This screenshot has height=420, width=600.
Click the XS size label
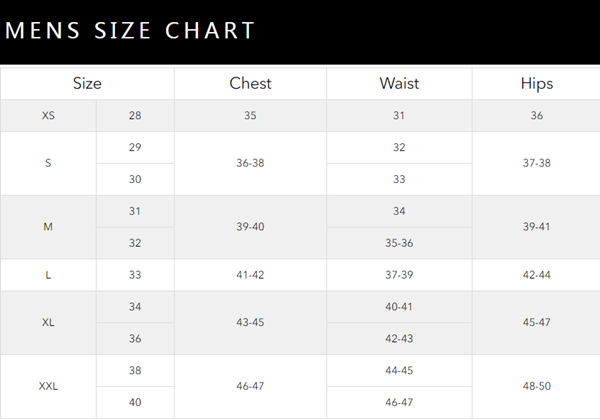[x=48, y=116]
